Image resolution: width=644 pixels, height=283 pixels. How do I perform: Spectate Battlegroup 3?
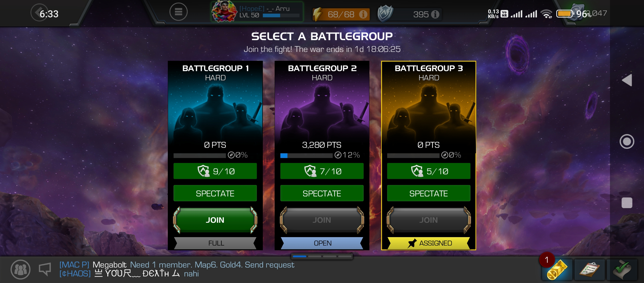429,193
